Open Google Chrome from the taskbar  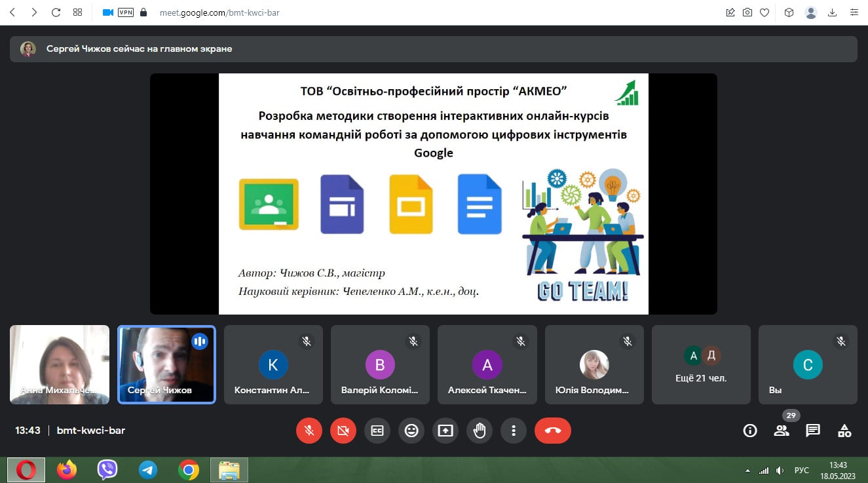coord(189,470)
